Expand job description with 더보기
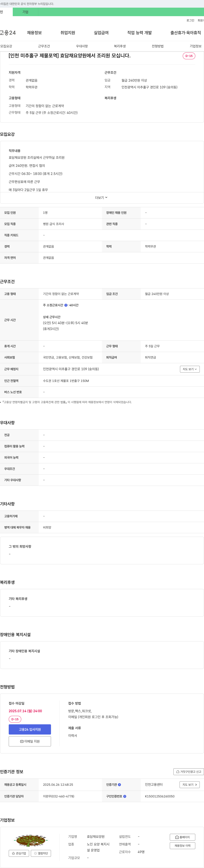Image resolution: width=204 pixels, height=868 pixels. pos(101,198)
